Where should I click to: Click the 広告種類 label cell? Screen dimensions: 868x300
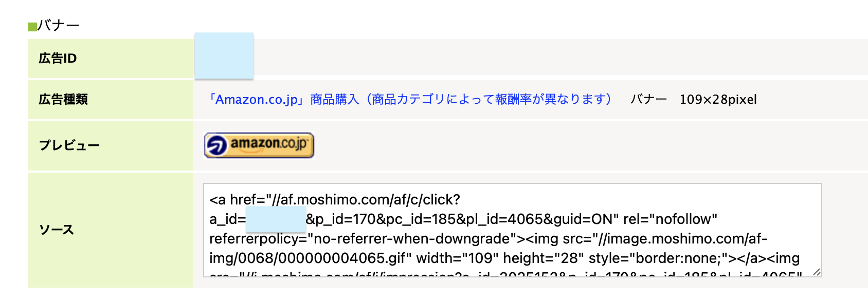[111, 99]
